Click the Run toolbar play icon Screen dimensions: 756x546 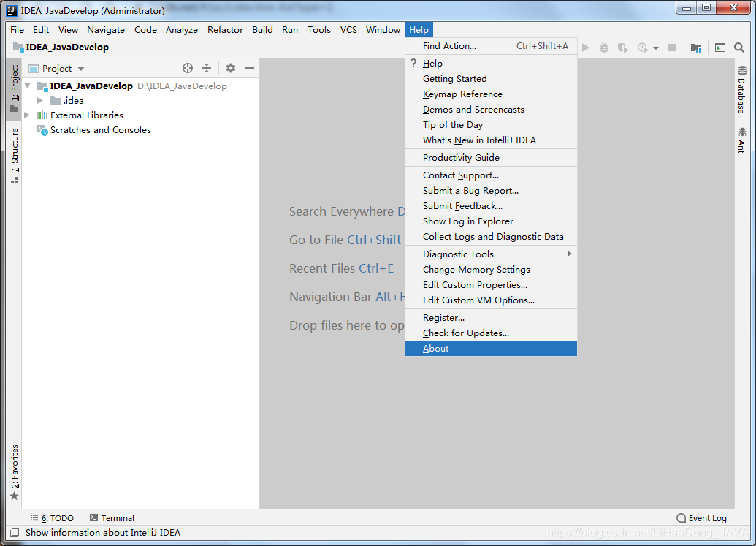pyautogui.click(x=585, y=48)
